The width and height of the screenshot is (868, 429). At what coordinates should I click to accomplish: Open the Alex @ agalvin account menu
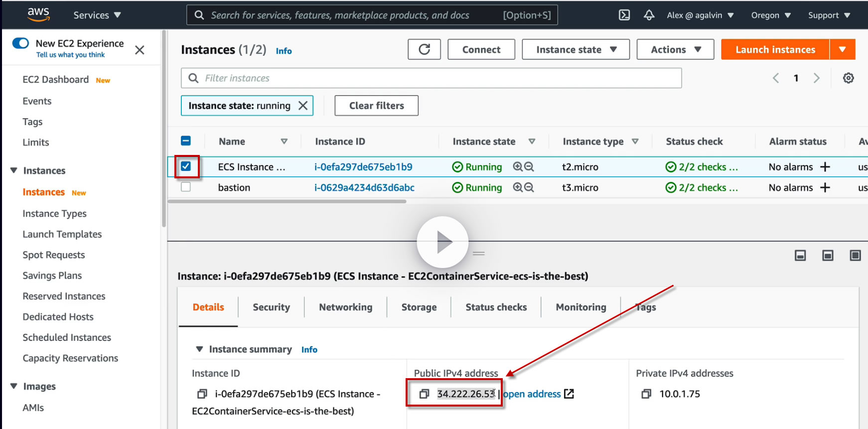[x=700, y=15]
